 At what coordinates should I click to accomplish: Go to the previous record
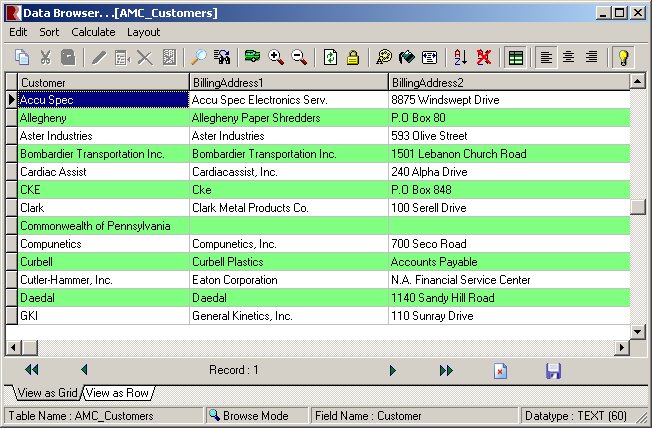[x=84, y=369]
